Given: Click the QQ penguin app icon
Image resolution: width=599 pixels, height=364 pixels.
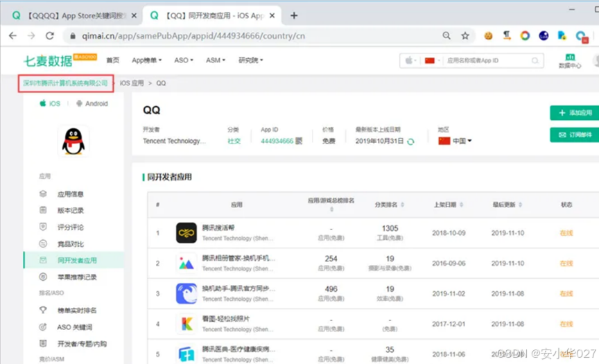Looking at the screenshot, I should coord(73,141).
